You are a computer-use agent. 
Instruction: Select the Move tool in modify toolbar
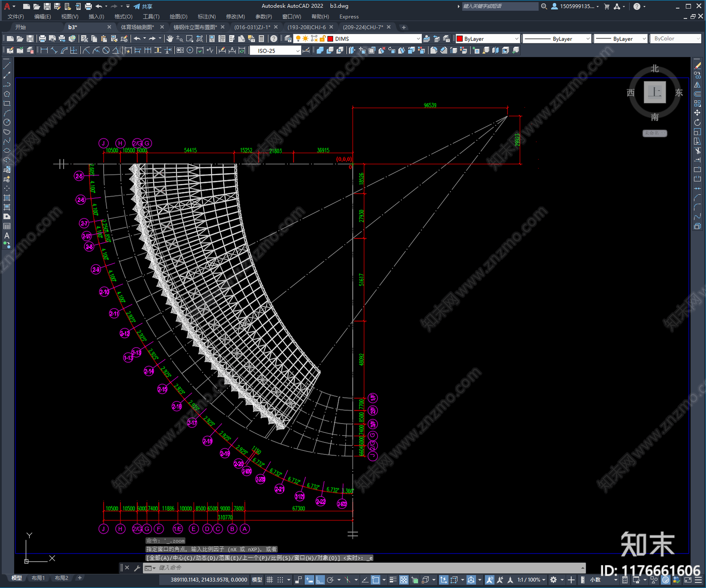[x=698, y=113]
